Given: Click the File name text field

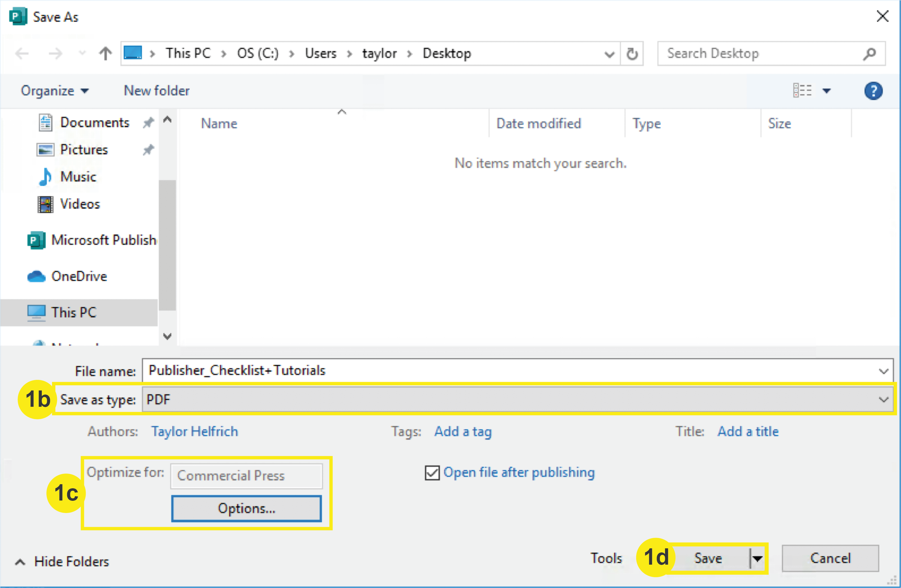Looking at the screenshot, I should click(x=517, y=371).
